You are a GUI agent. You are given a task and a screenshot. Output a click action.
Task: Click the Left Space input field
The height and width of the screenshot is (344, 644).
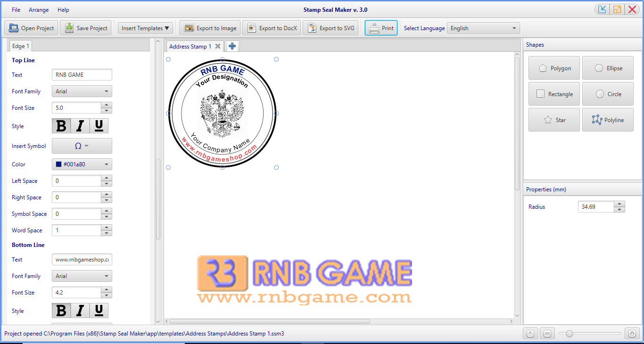pos(77,181)
